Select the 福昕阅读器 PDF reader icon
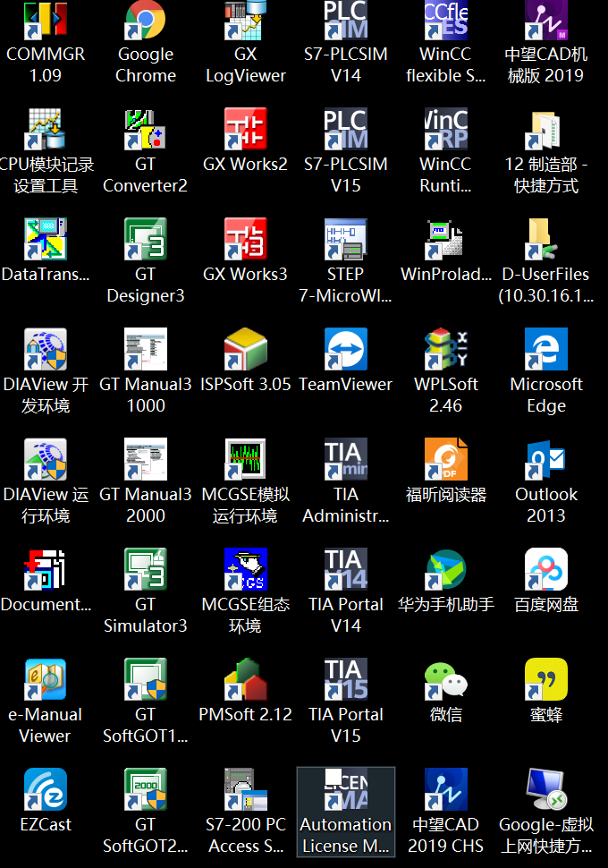This screenshot has height=868, width=608. click(x=445, y=460)
